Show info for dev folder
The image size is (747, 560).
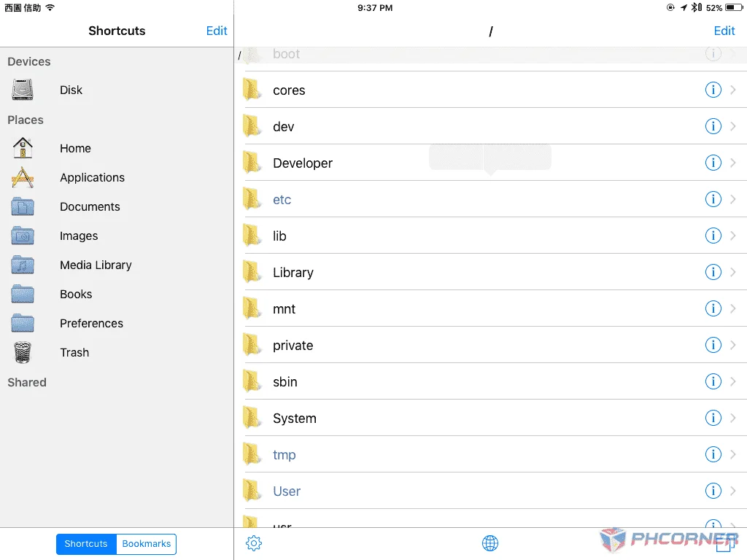click(x=713, y=126)
